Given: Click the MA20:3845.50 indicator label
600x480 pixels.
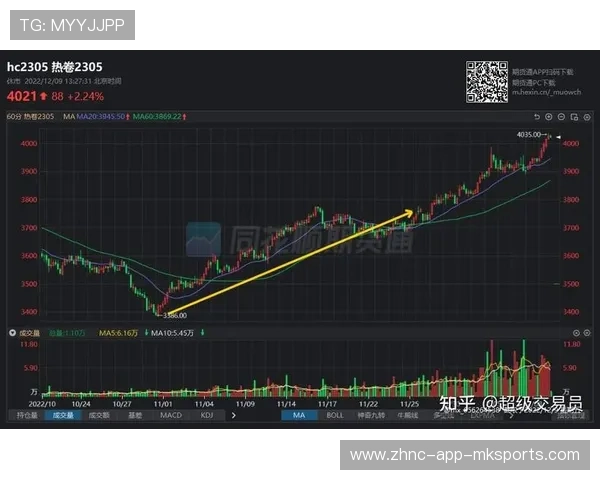Looking at the screenshot, I should click(x=102, y=117).
